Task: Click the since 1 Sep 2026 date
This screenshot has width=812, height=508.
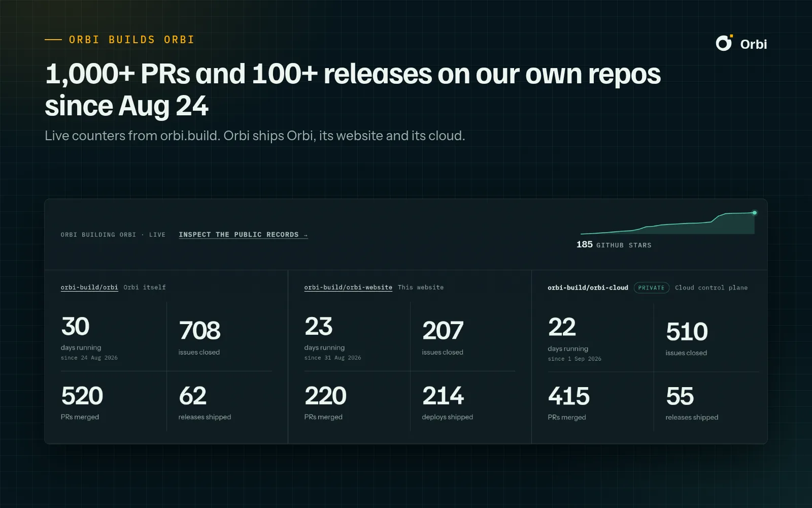Action: pos(574,359)
